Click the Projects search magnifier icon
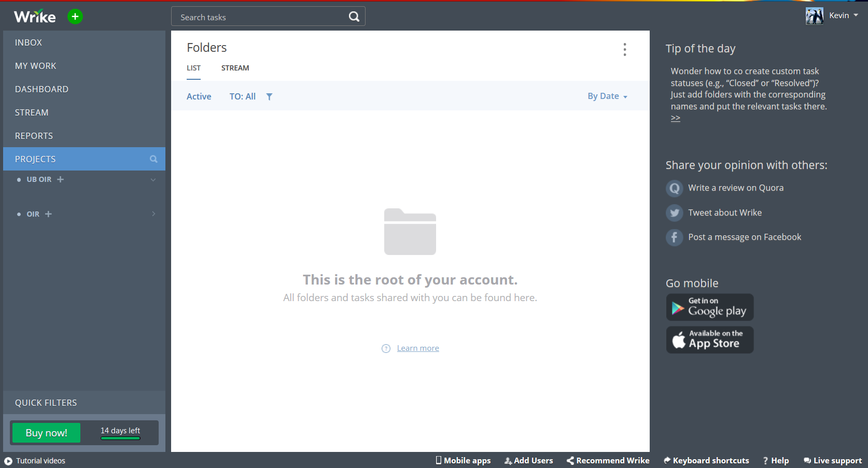Image resolution: width=868 pixels, height=468 pixels. [x=153, y=159]
